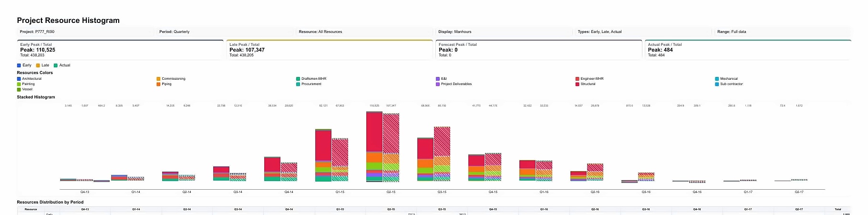Viewport: 868px width, 215px height.
Task: Click the green Actual legend swatch
Action: coord(56,65)
